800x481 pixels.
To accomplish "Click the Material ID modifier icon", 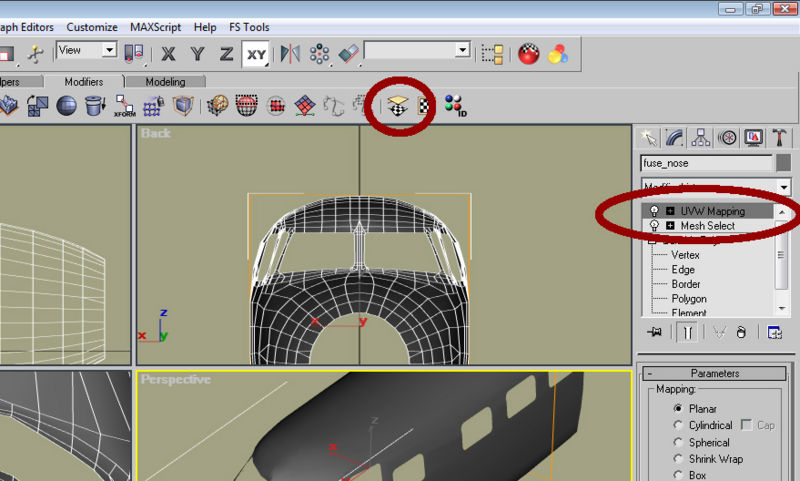I will (x=455, y=106).
